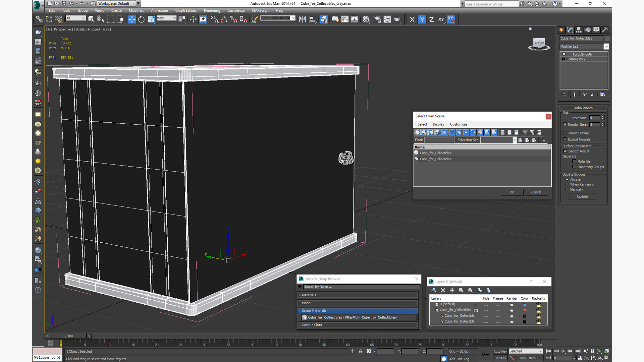Click the Render Production teapot icon
This screenshot has height=362, width=644.
(x=397, y=19)
